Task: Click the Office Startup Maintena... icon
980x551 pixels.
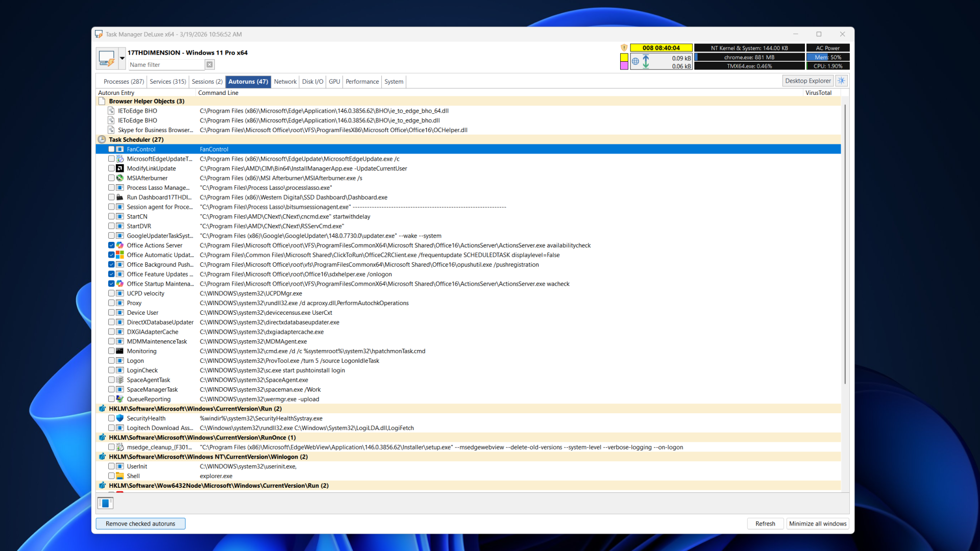Action: [x=120, y=284]
